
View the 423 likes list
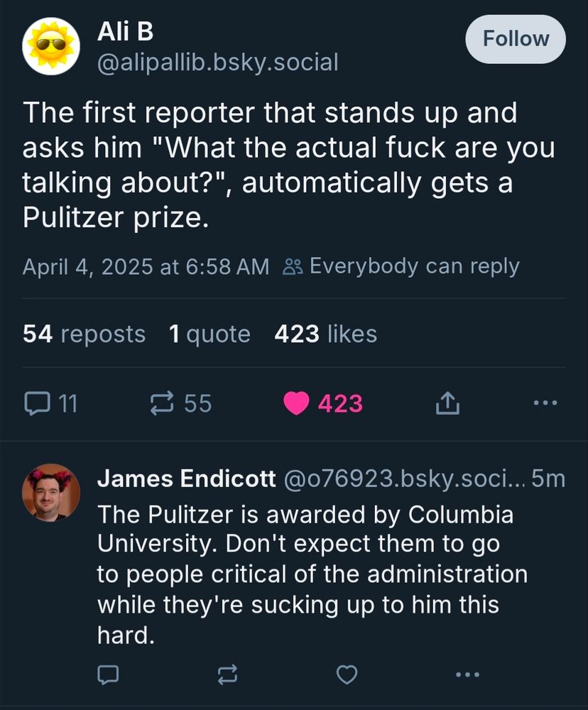(325, 334)
